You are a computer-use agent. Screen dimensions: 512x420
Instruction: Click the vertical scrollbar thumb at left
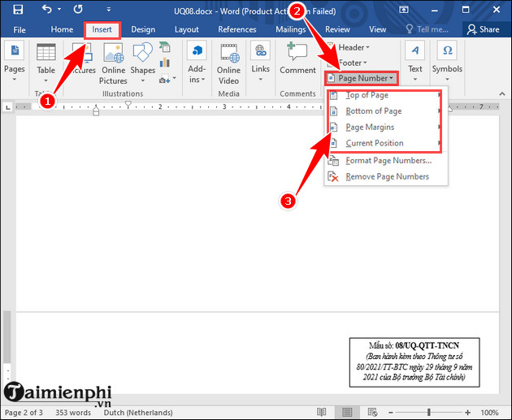(7, 337)
